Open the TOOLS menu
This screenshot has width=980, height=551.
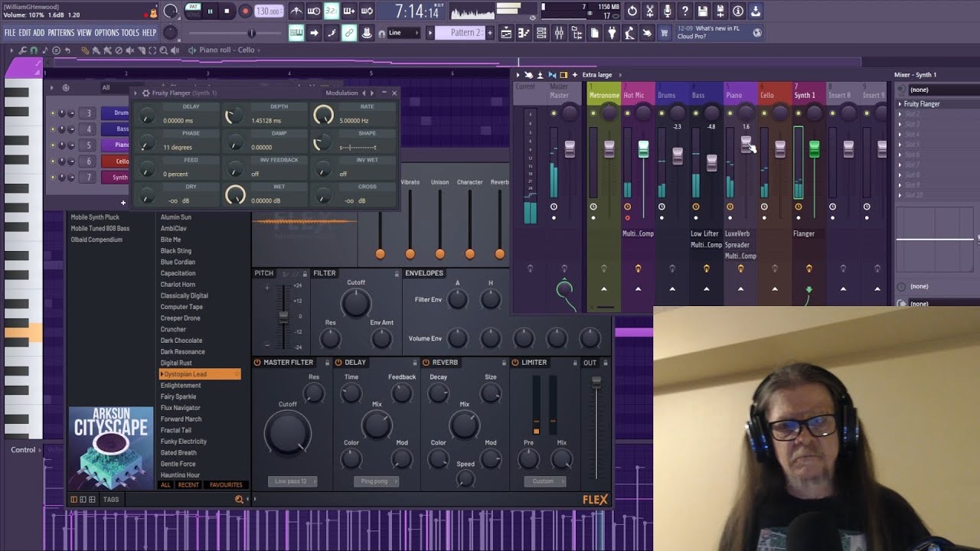click(130, 33)
